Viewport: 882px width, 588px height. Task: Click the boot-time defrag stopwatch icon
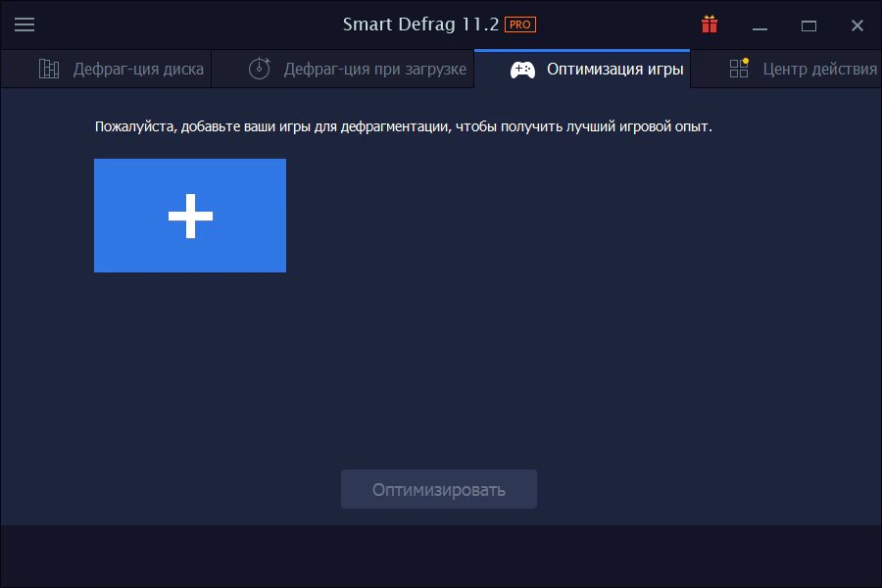[x=259, y=69]
